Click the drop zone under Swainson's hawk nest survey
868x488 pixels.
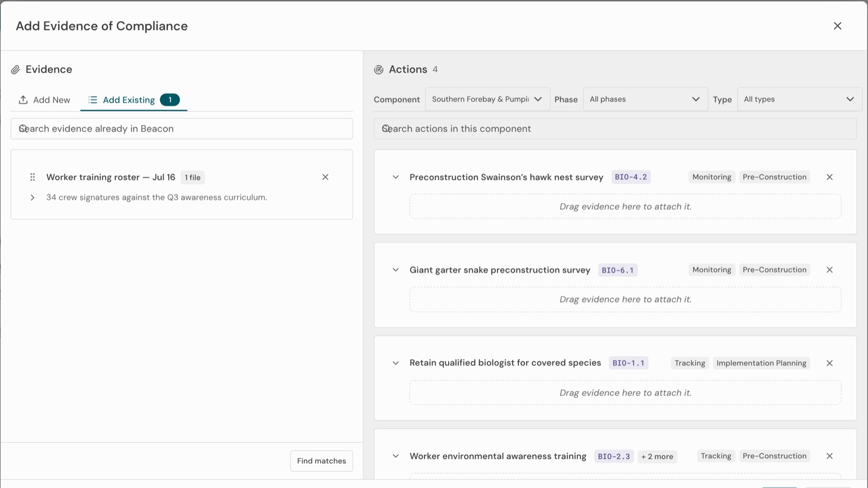626,207
